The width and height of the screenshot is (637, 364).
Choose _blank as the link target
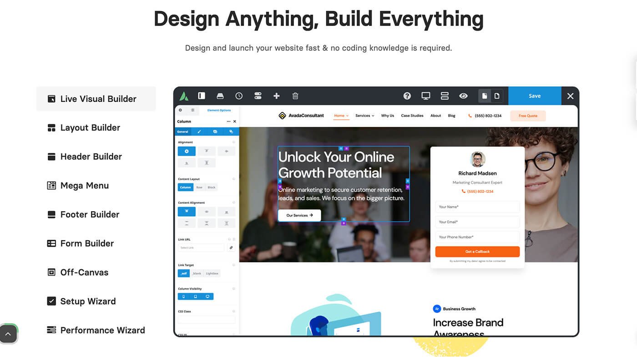click(x=197, y=273)
